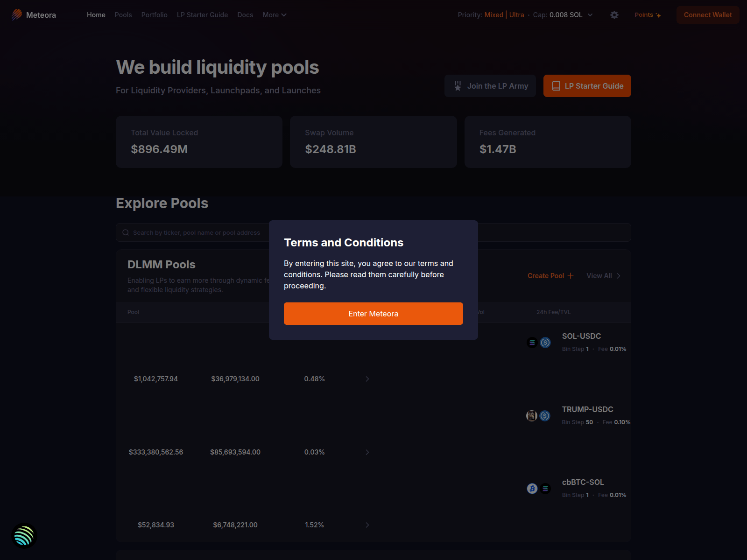Viewport: 747px width, 560px height.
Task: Open the LP Starter Guide orange button
Action: 587,86
